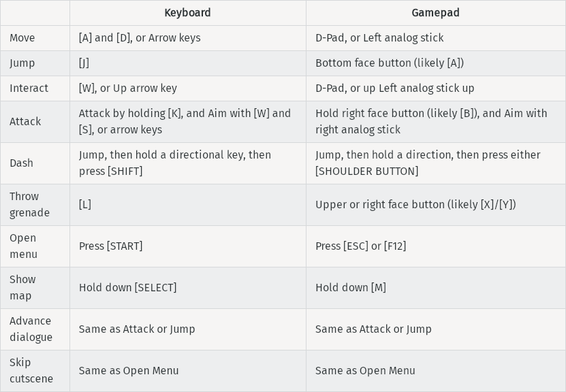The height and width of the screenshot is (392, 566).
Task: Click the Keyboard column header
Action: tap(187, 13)
